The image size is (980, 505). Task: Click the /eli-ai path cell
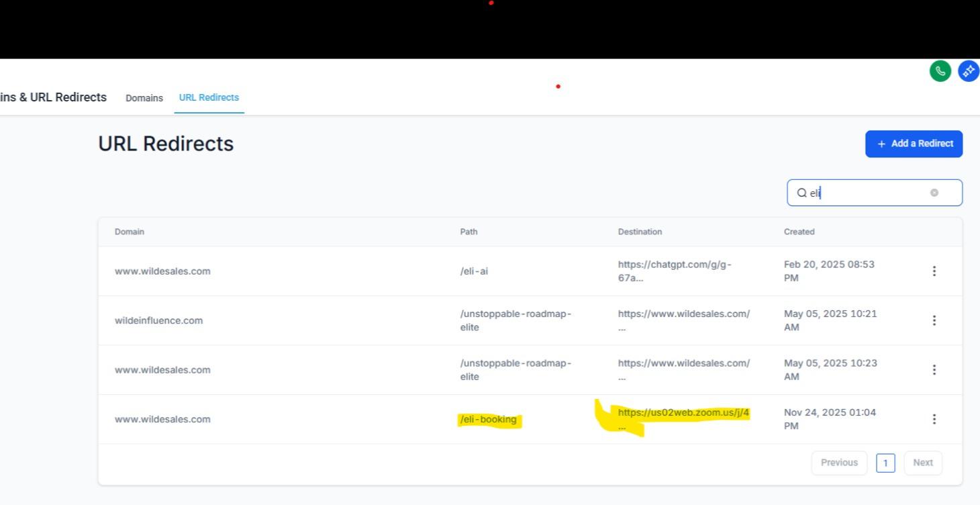point(474,271)
